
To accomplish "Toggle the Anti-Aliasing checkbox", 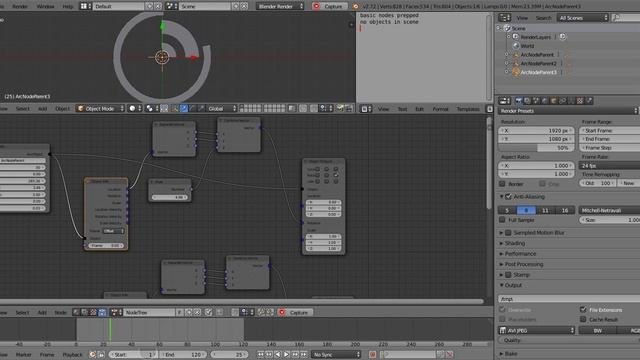I will [508, 197].
